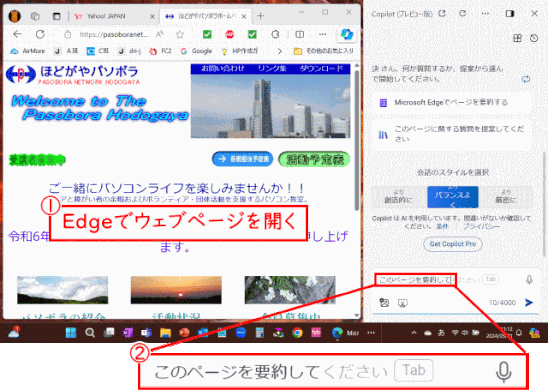Focus the Copilot sidebar chat input field
The height and width of the screenshot is (390, 548).
tap(448, 280)
